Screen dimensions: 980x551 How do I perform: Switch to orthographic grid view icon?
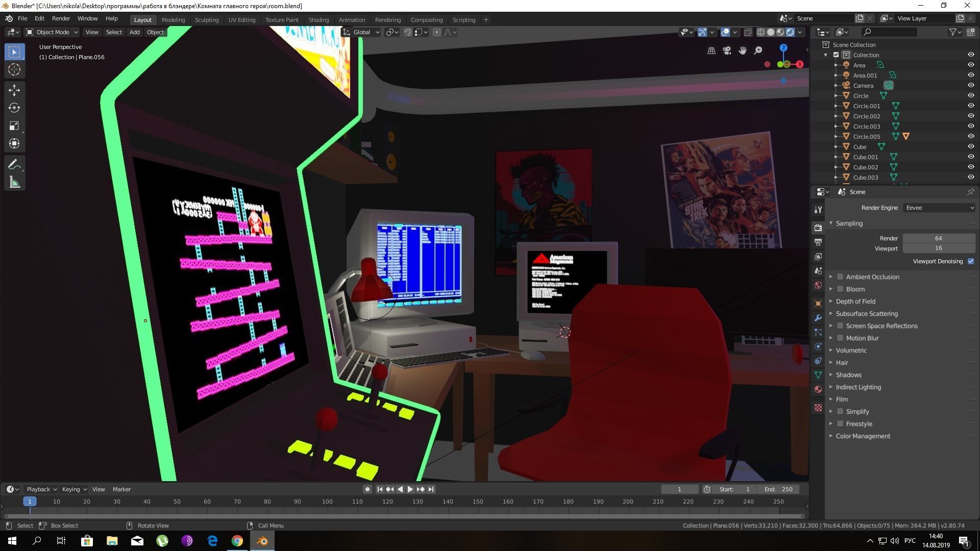click(711, 51)
